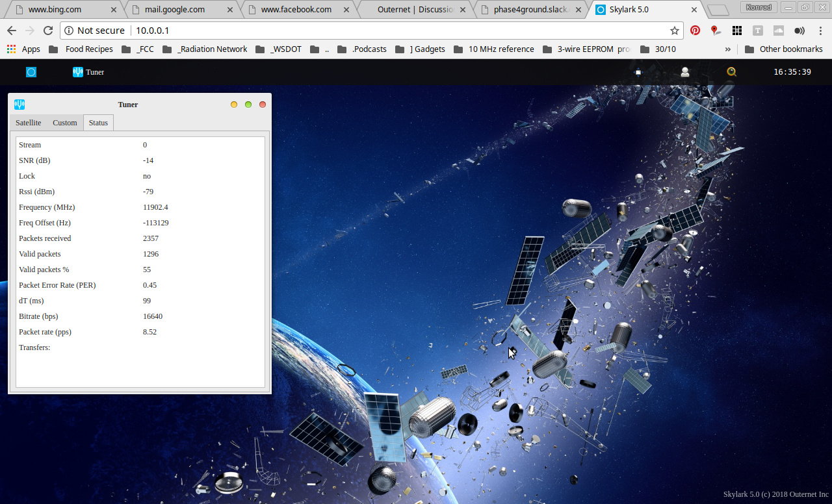
Task: Click the magnifier icon in Skylark bar
Action: (732, 72)
